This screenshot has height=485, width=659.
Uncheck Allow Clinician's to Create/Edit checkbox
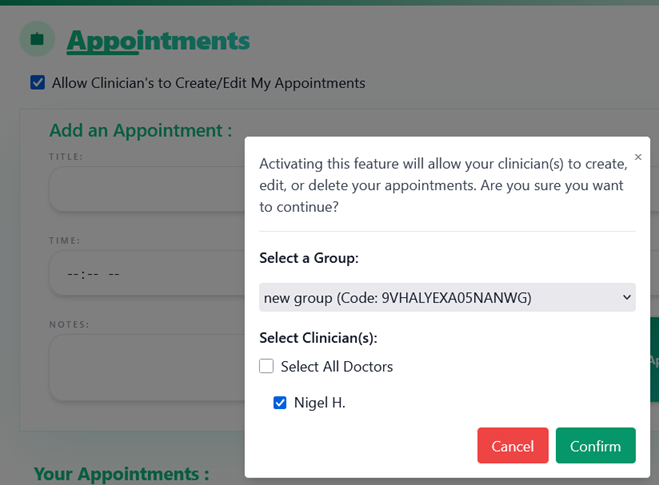38,83
